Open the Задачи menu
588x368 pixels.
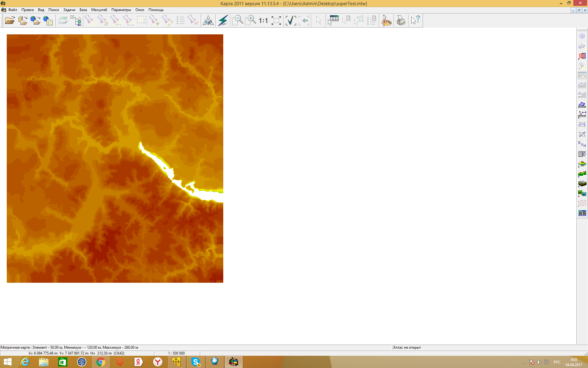(x=69, y=10)
